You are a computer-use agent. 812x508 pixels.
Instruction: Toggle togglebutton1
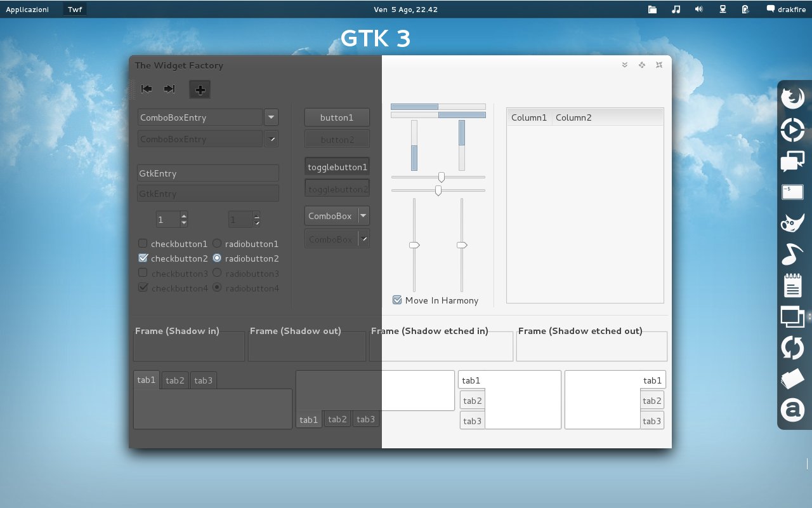click(337, 167)
